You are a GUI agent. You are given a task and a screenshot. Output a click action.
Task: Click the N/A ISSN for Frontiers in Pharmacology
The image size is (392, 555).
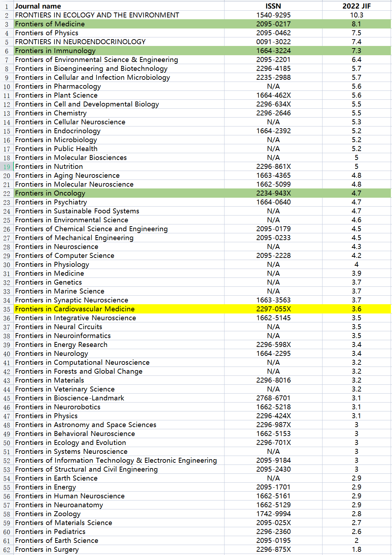[273, 86]
